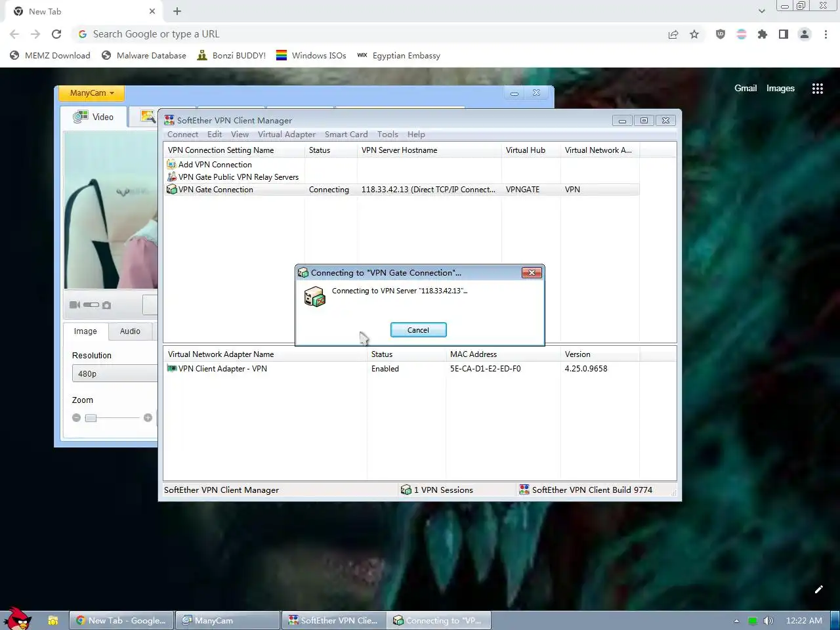Click the video camera icon in ManyCam

click(x=75, y=305)
